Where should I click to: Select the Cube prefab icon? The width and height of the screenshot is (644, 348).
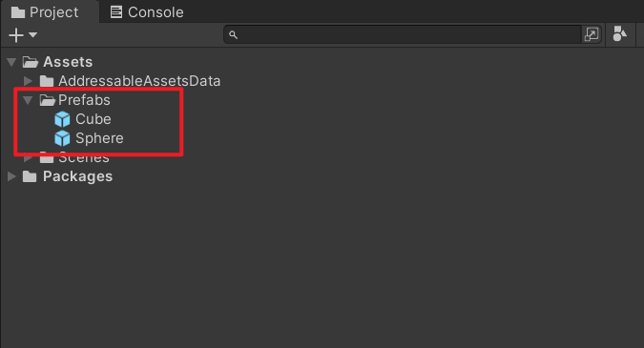tap(62, 119)
